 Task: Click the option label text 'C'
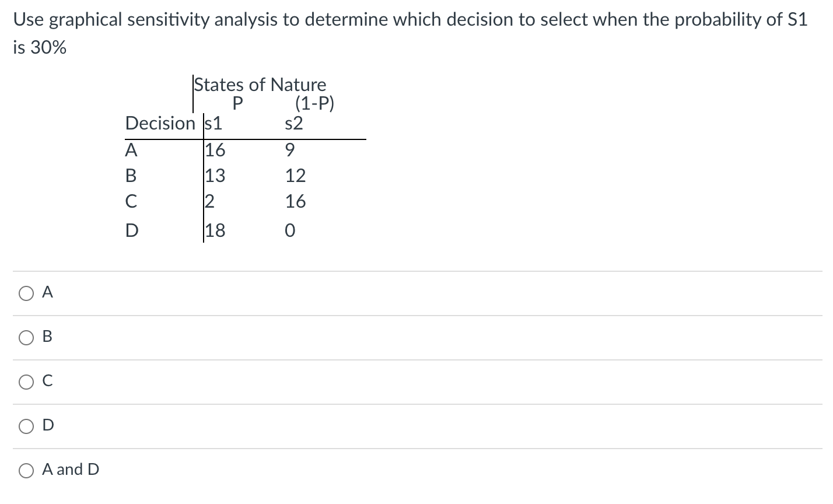pyautogui.click(x=48, y=381)
